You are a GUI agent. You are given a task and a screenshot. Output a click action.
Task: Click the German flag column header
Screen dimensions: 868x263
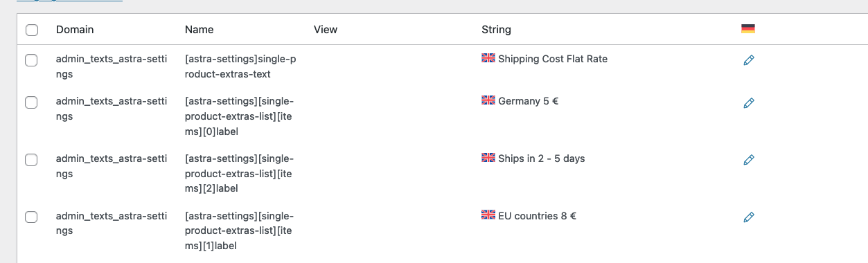coord(747,29)
